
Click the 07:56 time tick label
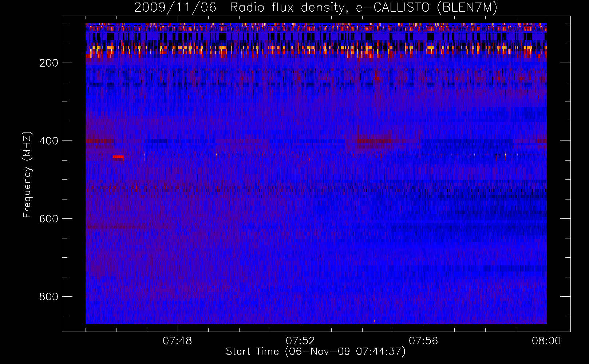point(423,341)
